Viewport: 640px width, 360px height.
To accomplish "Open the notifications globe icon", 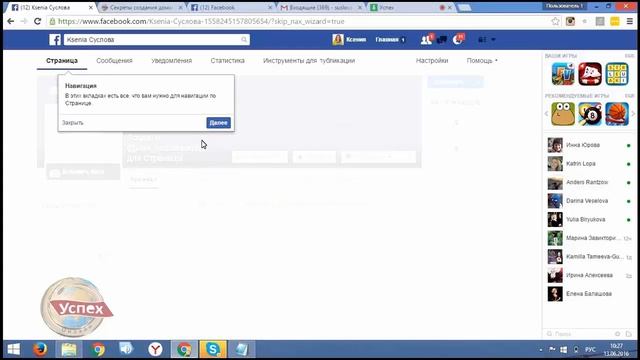I will pyautogui.click(x=458, y=40).
